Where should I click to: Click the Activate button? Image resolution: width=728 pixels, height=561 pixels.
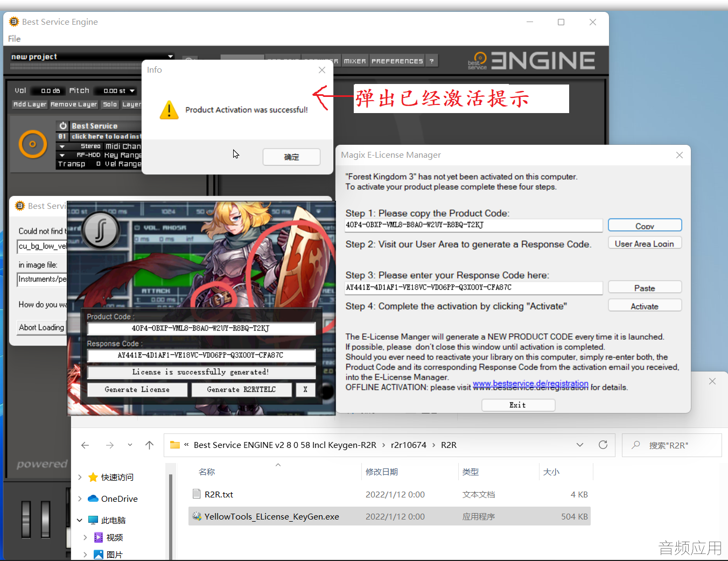click(645, 306)
